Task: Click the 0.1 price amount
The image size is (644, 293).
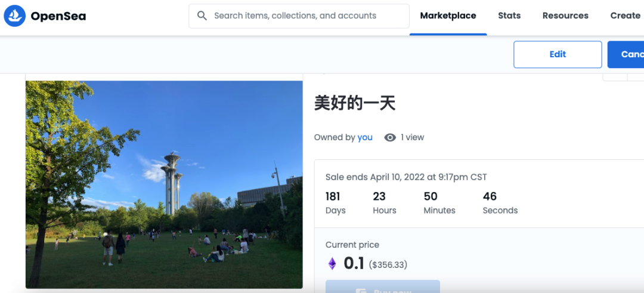Action: click(354, 263)
